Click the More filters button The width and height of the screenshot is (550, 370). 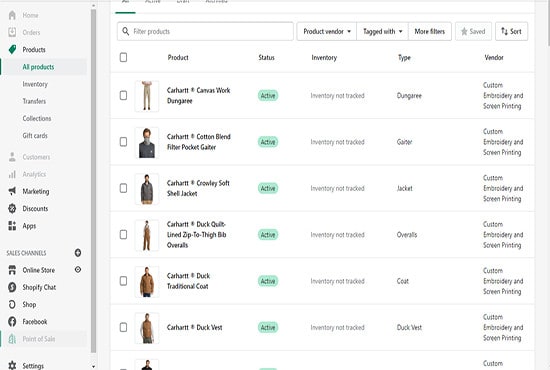430,31
